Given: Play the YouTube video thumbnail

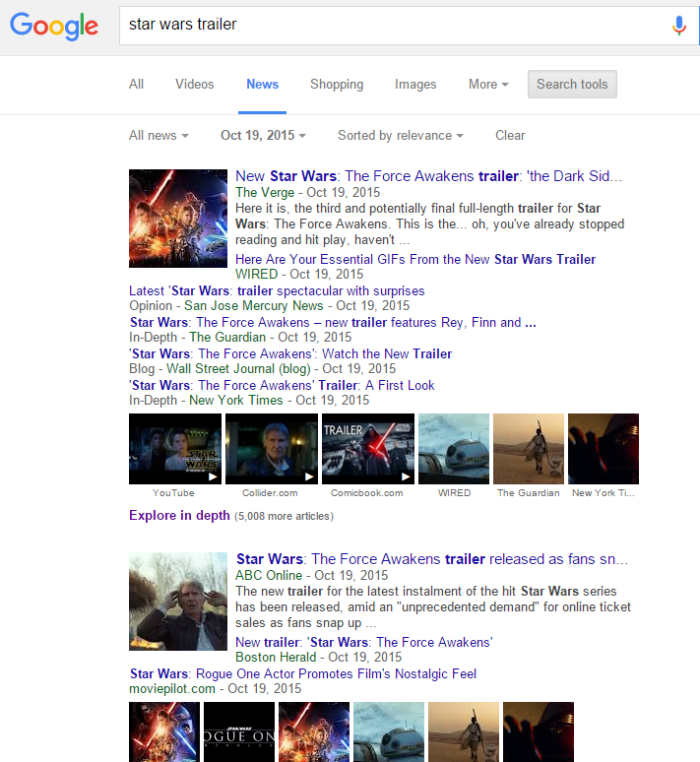Looking at the screenshot, I should (175, 449).
